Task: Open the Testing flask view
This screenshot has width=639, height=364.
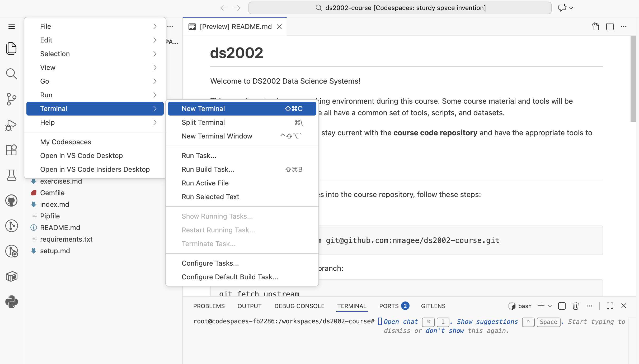Action: coord(11,175)
